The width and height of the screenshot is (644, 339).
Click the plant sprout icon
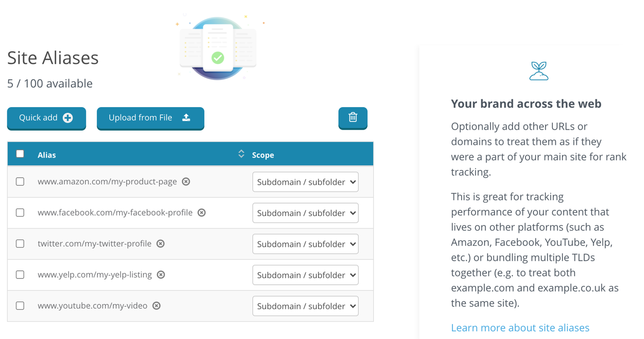538,71
